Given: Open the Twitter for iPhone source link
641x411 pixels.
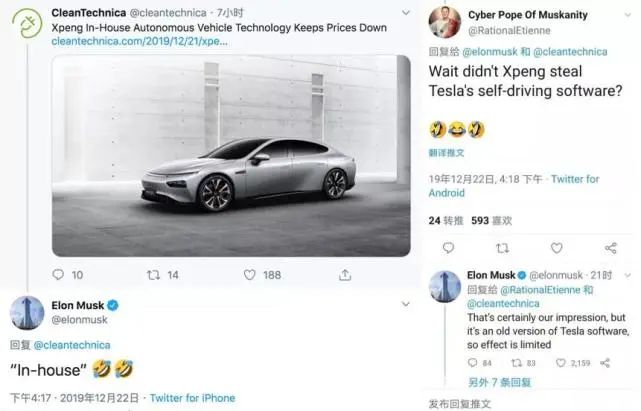Looking at the screenshot, I should click(x=192, y=398).
